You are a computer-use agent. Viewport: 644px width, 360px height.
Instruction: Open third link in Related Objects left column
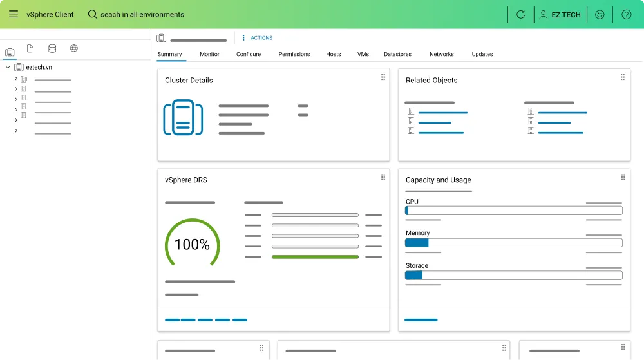(x=440, y=133)
